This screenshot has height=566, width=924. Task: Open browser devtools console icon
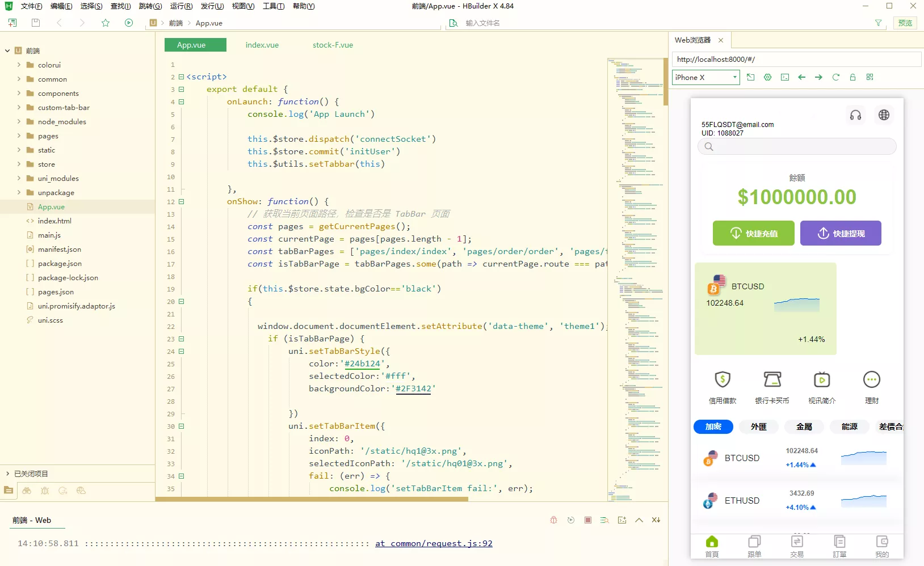click(x=785, y=77)
